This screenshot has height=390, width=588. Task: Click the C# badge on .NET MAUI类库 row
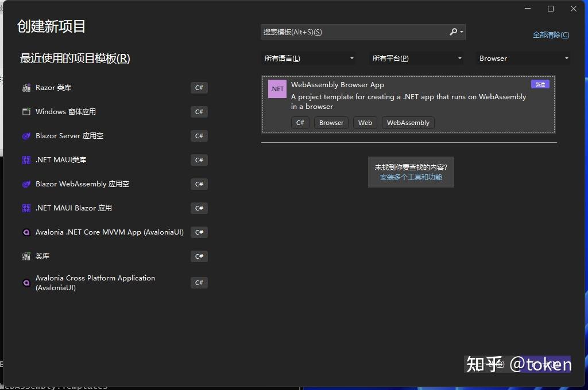pos(199,160)
